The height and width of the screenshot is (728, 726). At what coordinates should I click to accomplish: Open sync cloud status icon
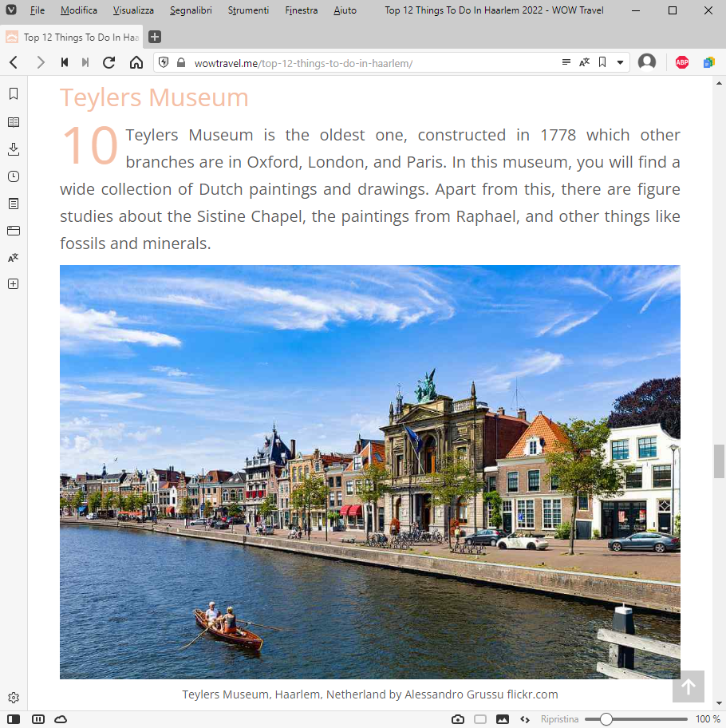click(61, 719)
